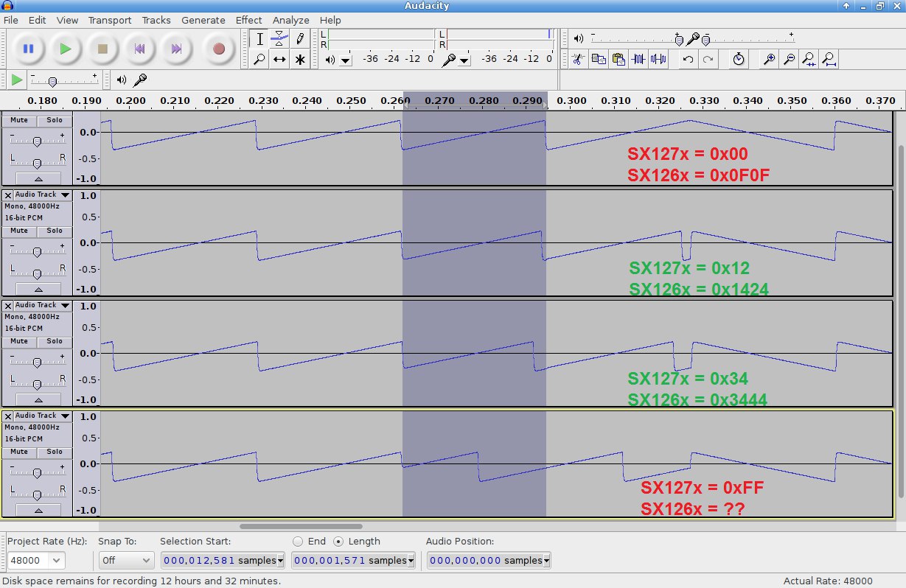The image size is (906, 588).
Task: Solo the topmost partially visible track
Action: 55,120
